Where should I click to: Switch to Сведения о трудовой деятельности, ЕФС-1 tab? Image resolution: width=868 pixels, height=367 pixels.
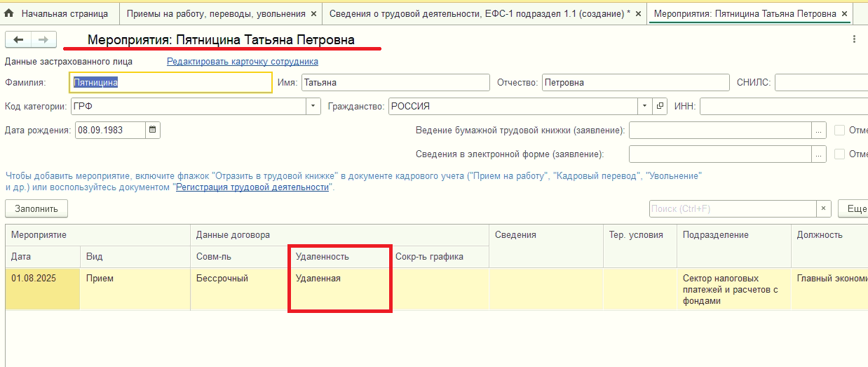pos(484,13)
